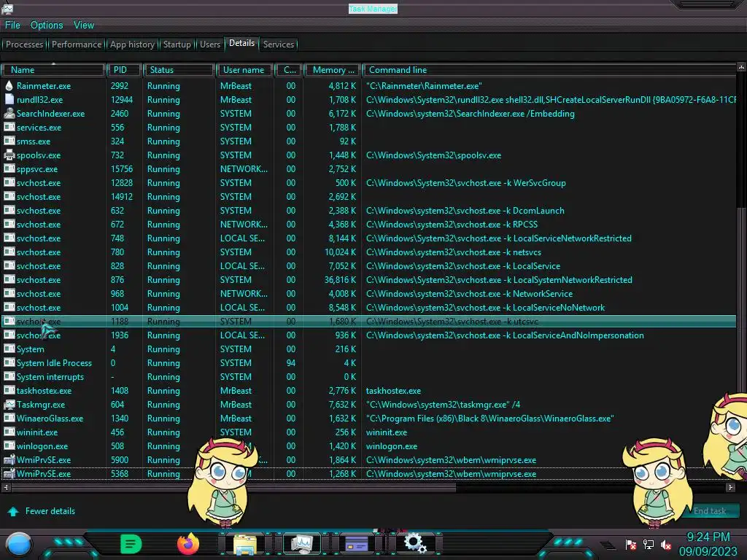Click the smss.exe process icon
This screenshot has height=560, width=747.
click(x=9, y=141)
